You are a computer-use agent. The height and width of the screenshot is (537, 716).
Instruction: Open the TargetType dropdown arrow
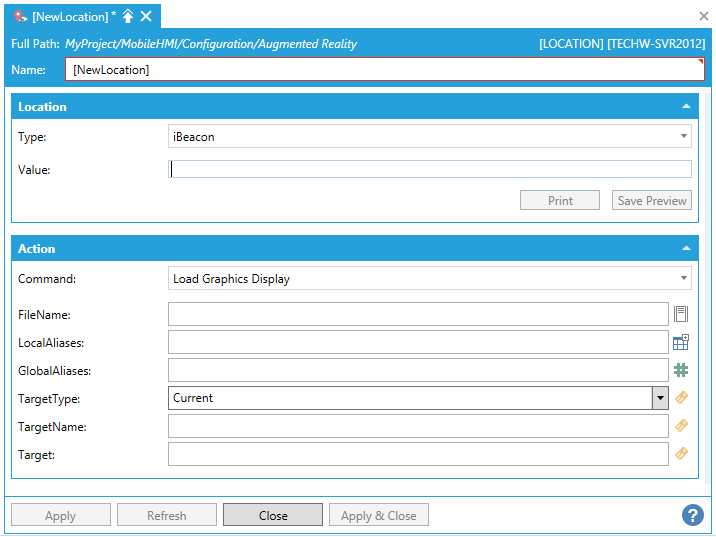pyautogui.click(x=660, y=398)
